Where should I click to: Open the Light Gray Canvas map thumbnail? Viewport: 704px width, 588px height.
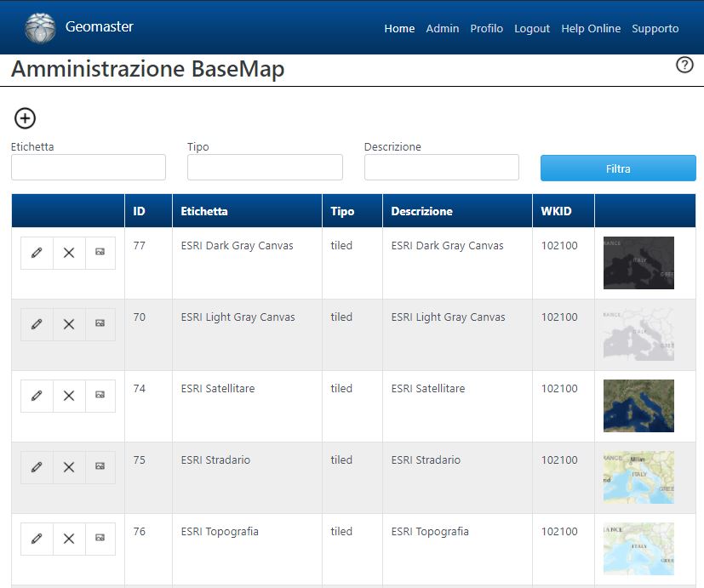(638, 334)
